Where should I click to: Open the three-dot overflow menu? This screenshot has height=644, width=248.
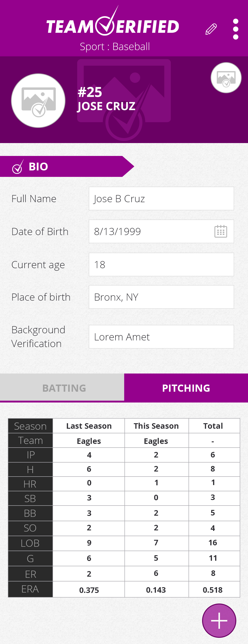pyautogui.click(x=236, y=29)
